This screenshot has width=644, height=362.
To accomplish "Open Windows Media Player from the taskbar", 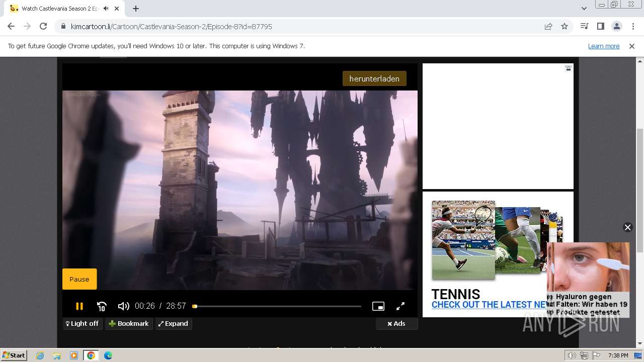I will click(x=74, y=355).
